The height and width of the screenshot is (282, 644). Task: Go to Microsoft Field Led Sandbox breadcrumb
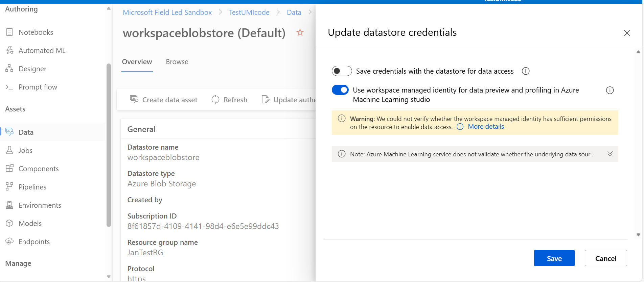(167, 12)
